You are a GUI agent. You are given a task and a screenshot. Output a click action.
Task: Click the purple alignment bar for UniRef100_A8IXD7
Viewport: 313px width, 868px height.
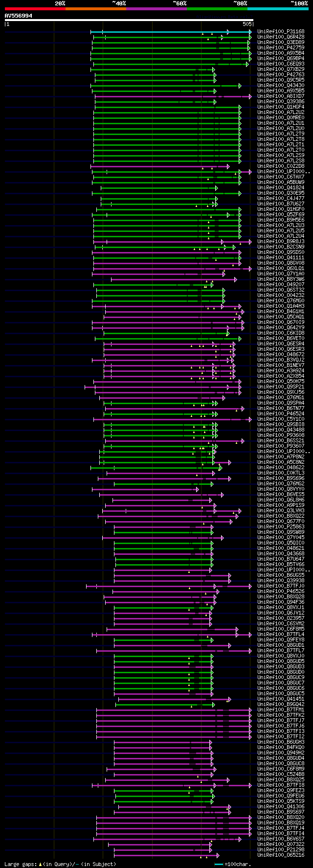tap(173, 96)
